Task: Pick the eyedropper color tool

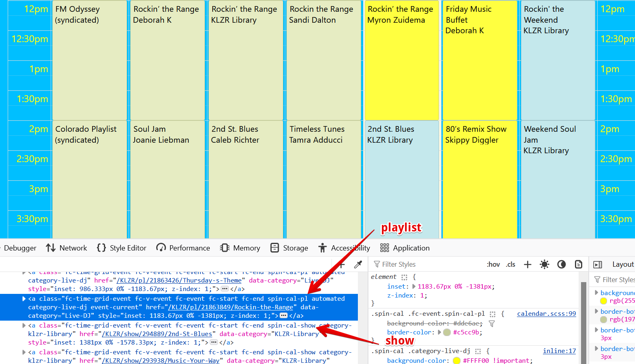Action: (357, 264)
